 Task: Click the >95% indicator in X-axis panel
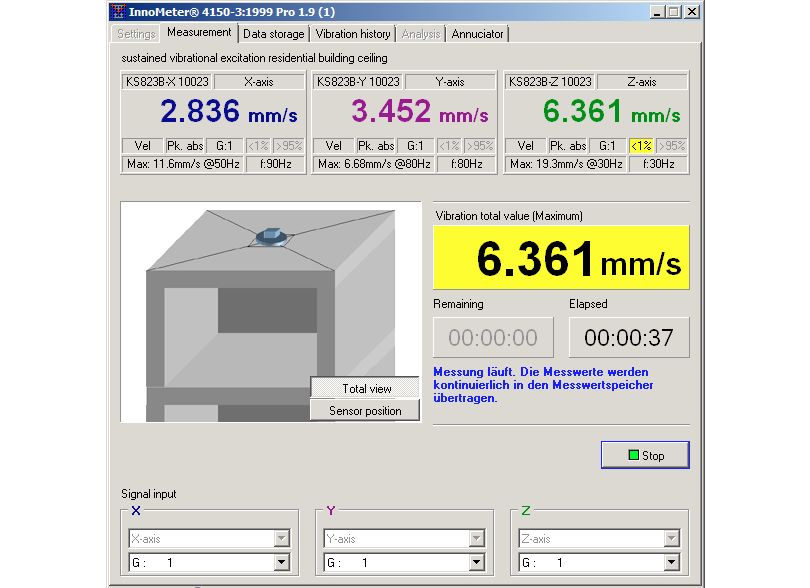pyautogui.click(x=288, y=146)
